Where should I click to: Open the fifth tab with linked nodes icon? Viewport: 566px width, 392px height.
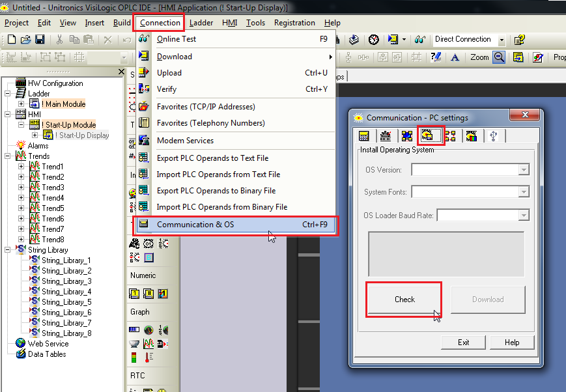click(x=450, y=135)
